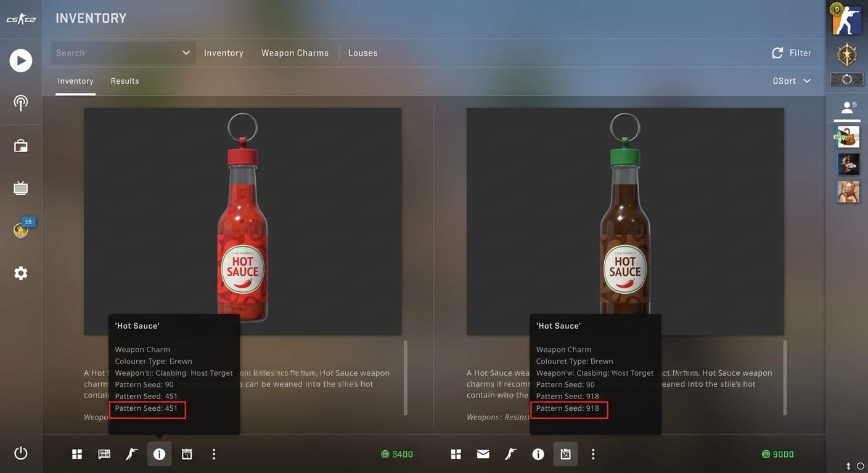Click 'Weapon Charm' line in left tooltip
The image size is (868, 473).
click(142, 349)
